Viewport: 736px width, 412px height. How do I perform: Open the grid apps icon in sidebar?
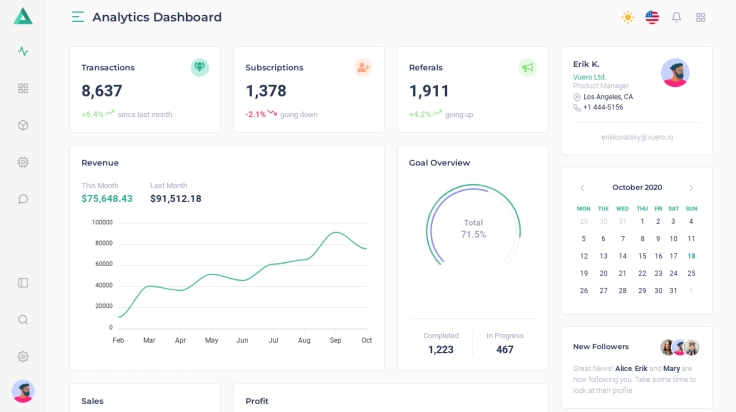tap(23, 88)
